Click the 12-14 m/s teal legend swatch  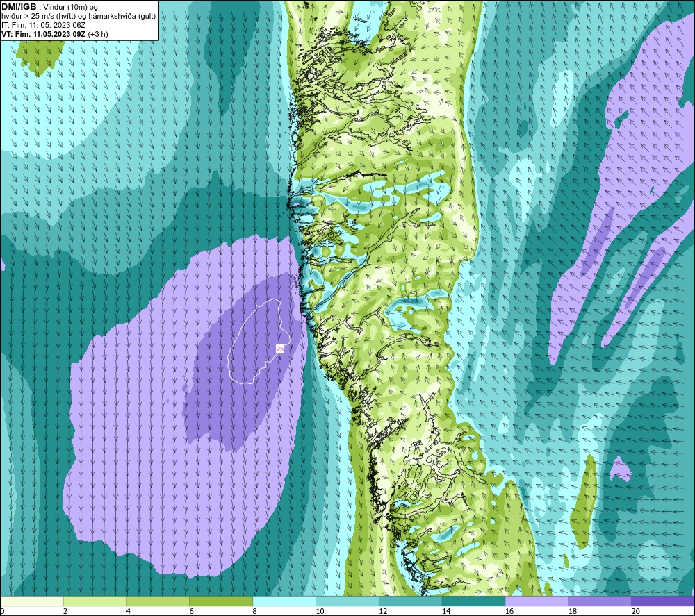tap(411, 601)
